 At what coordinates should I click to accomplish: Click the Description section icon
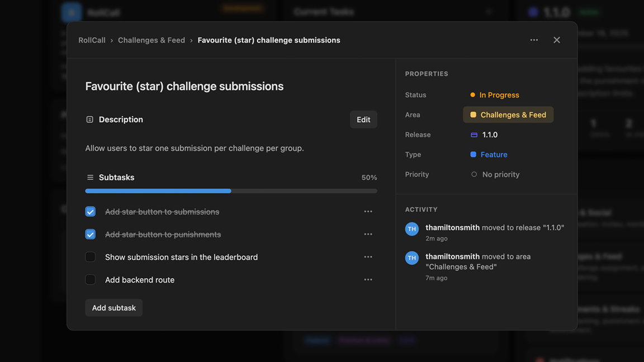(89, 120)
